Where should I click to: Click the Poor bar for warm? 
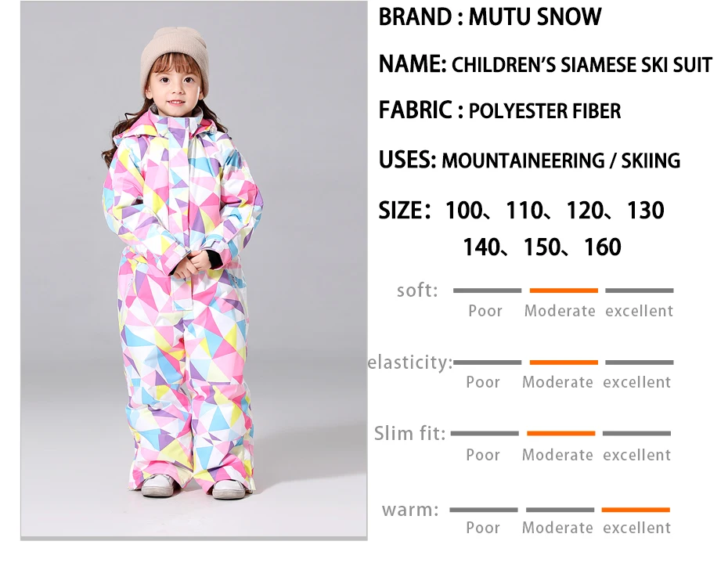(x=483, y=510)
